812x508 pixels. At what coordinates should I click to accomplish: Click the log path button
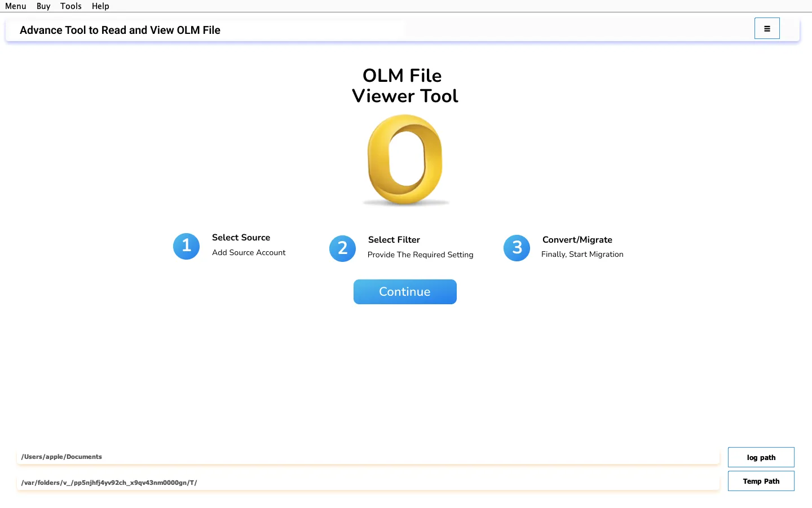click(x=761, y=457)
